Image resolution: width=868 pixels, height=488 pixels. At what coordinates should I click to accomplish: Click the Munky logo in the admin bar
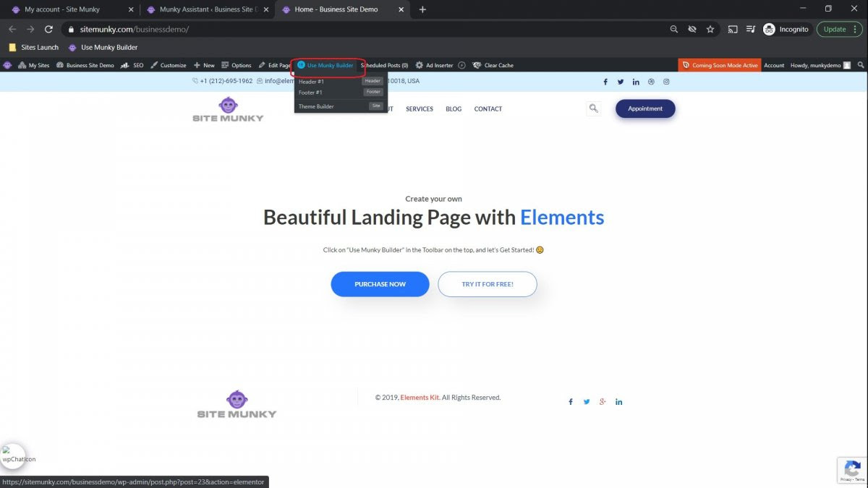pos(7,65)
